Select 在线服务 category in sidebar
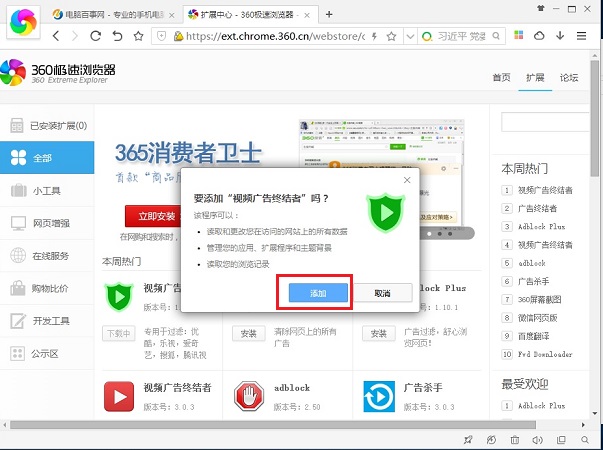This screenshot has height=450, width=603. point(47,256)
